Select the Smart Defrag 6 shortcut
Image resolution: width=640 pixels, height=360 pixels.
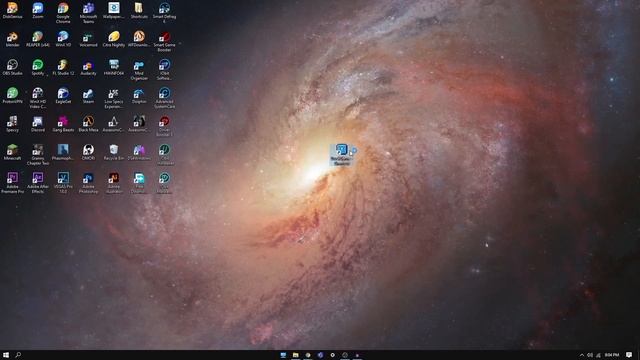(164, 13)
